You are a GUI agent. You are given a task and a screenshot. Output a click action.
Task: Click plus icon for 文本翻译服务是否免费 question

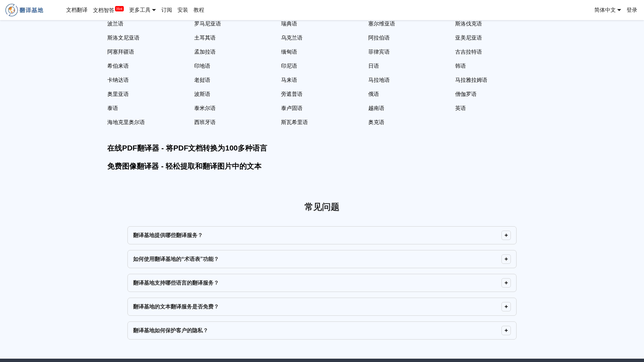coord(506,307)
